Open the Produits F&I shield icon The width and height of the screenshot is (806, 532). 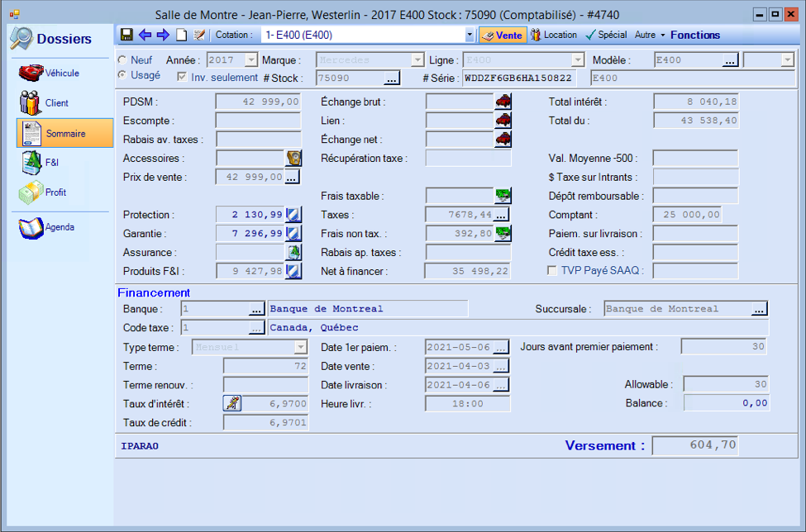(293, 271)
